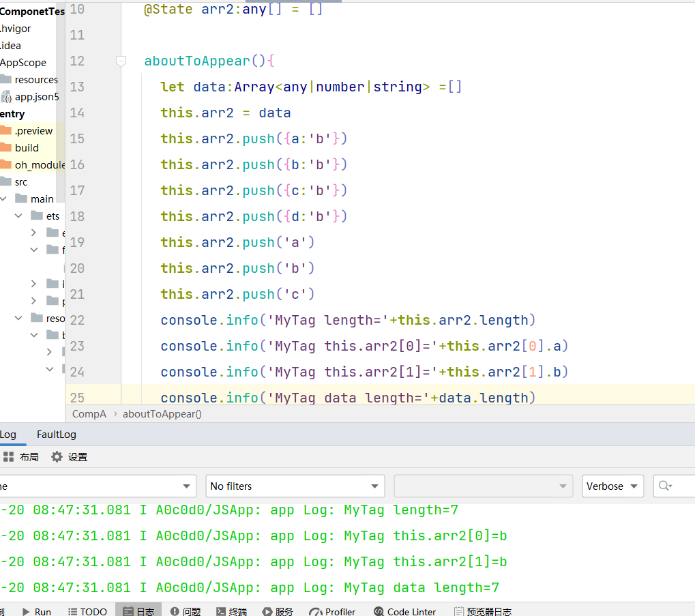Click the 布局 layout button label
Image resolution: width=695 pixels, height=616 pixels.
[29, 457]
